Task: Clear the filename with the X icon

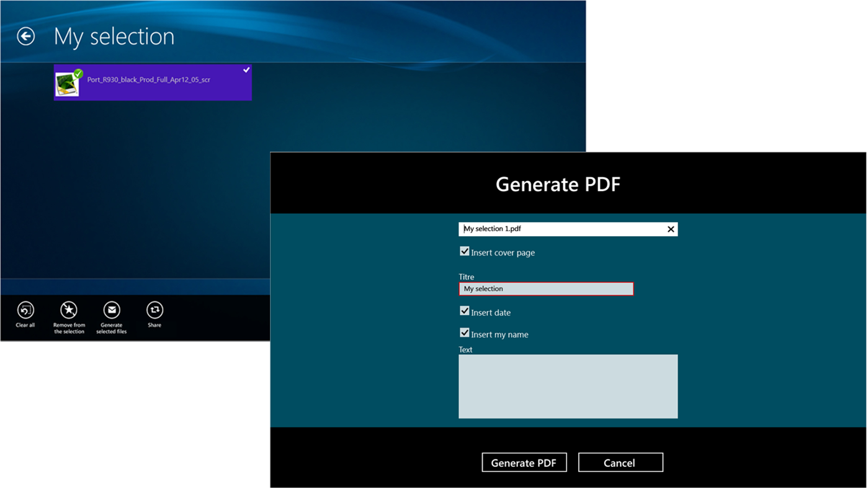Action: [670, 229]
